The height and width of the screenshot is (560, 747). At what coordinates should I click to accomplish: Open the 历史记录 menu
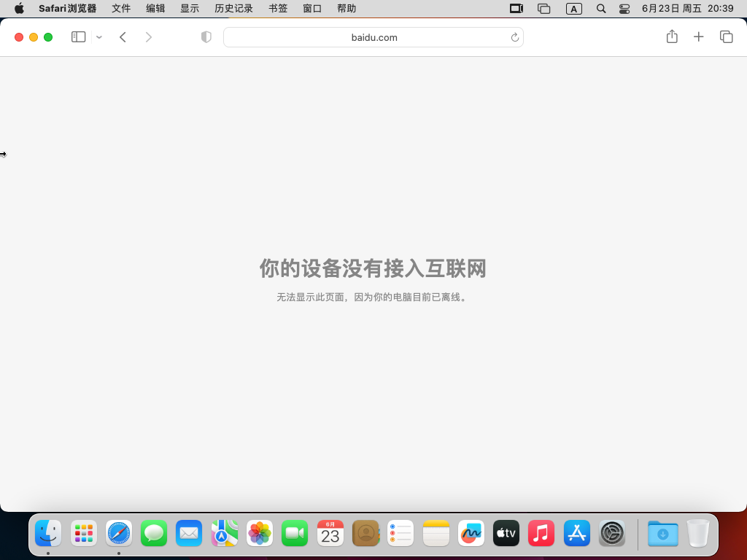[x=233, y=9]
